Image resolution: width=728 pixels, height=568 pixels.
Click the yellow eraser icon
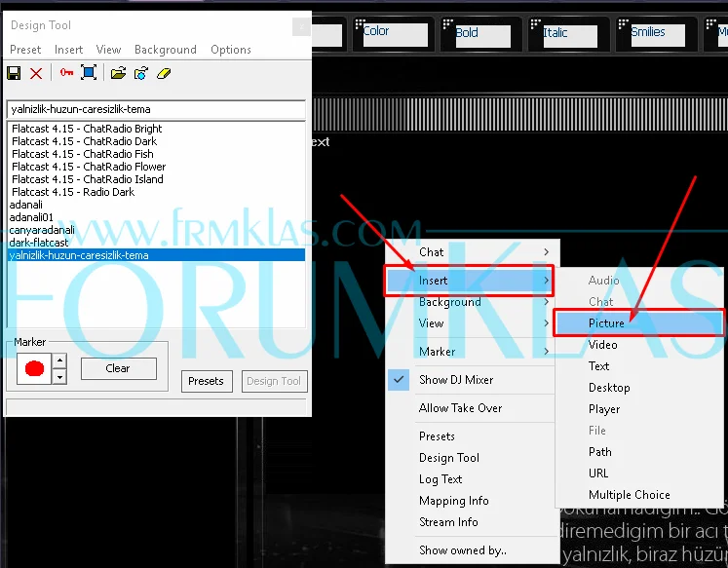[164, 73]
